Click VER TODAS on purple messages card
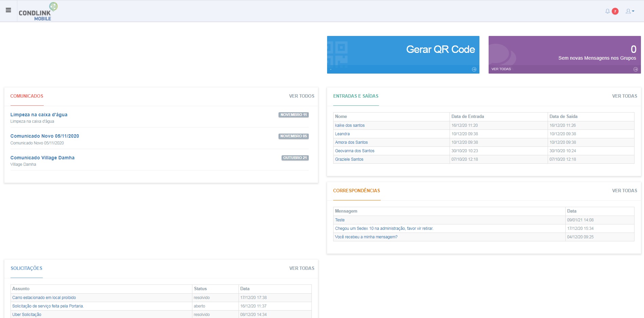The width and height of the screenshot is (644, 318). pos(501,69)
